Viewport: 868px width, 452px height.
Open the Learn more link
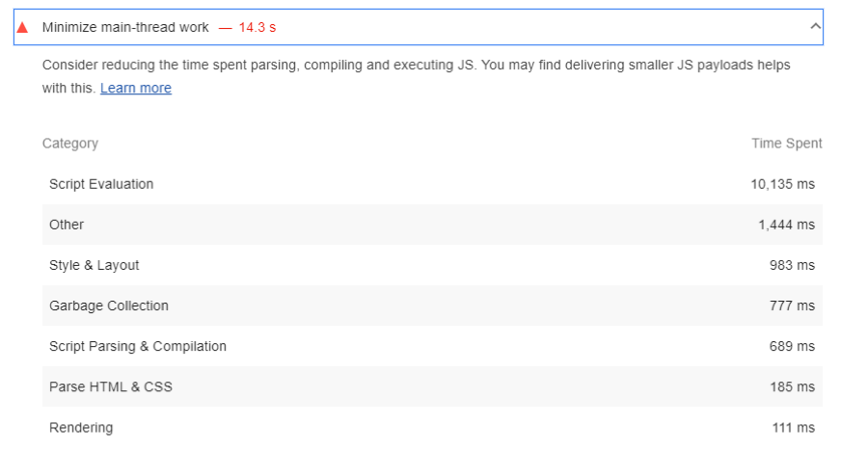coord(136,88)
